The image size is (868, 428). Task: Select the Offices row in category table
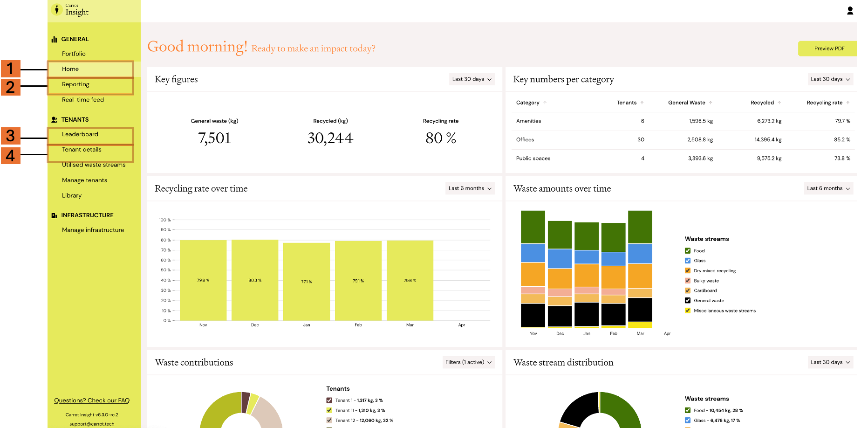[683, 140]
